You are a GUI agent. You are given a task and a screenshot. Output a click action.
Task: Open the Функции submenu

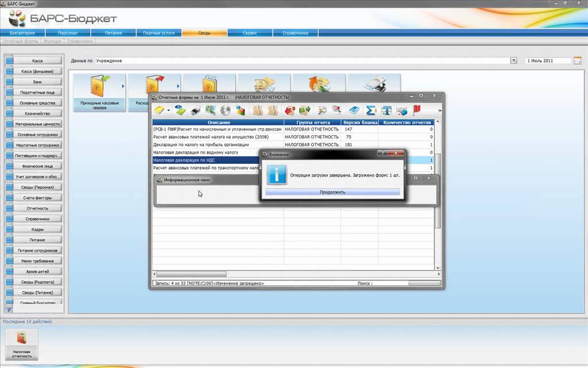click(x=52, y=41)
